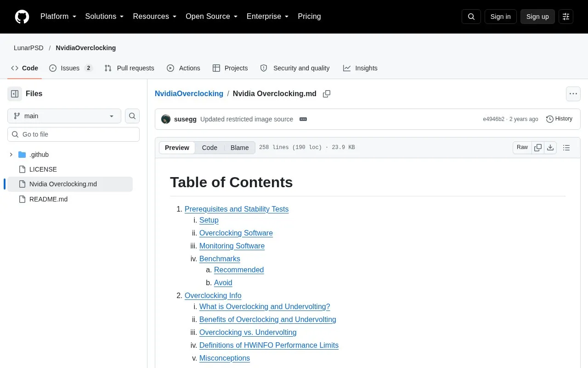Click the Sign up button
The height and width of the screenshot is (368, 588).
click(537, 17)
